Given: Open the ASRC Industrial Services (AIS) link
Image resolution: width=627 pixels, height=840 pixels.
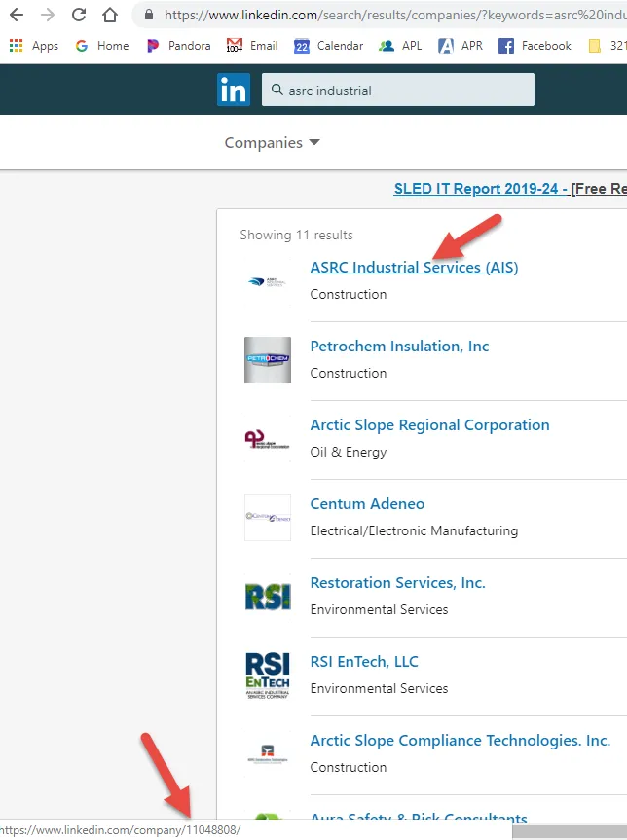Looking at the screenshot, I should 414,267.
